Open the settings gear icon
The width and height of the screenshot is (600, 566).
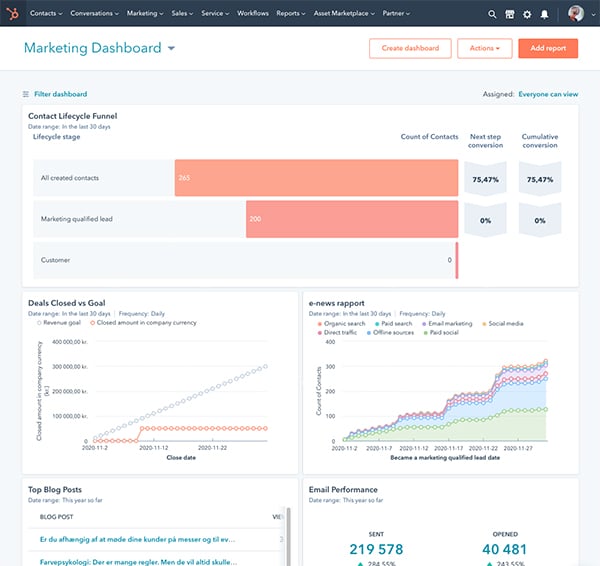coord(527,15)
